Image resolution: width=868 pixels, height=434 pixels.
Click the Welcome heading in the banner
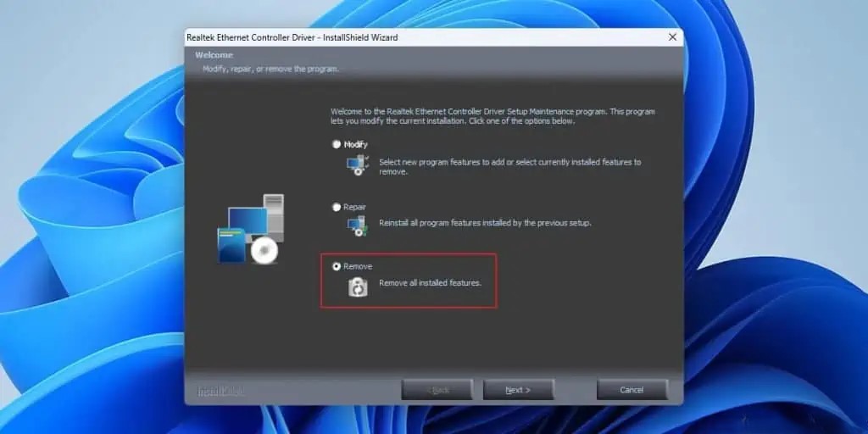point(214,55)
